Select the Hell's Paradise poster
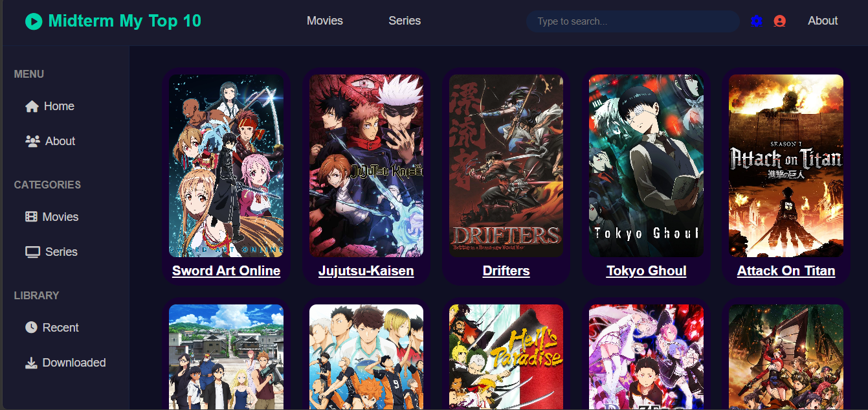 [506, 357]
